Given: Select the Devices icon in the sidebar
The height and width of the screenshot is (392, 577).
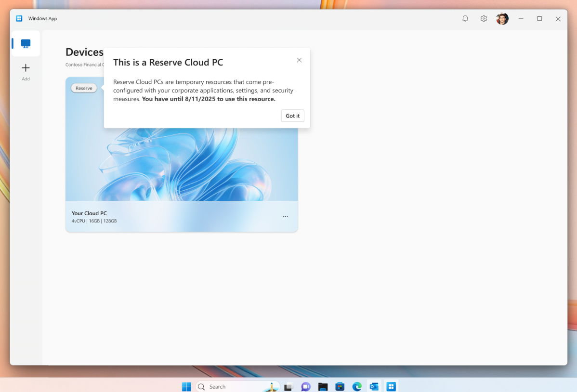Looking at the screenshot, I should 25,43.
